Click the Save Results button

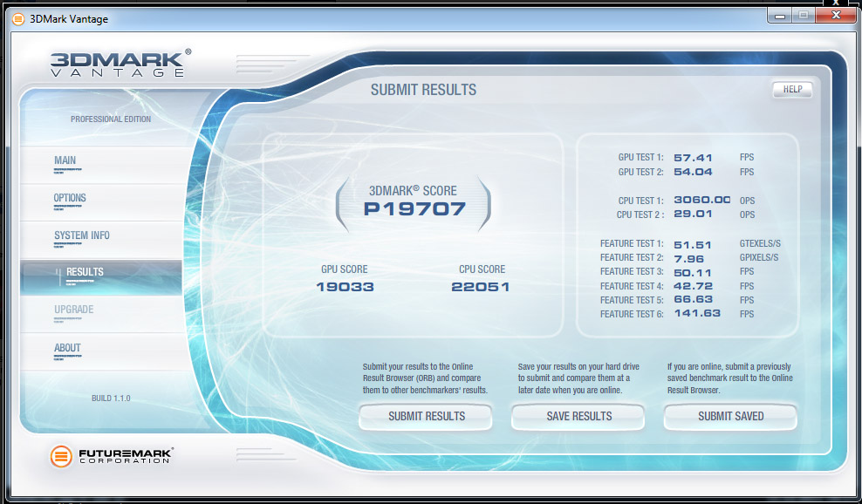click(x=578, y=417)
